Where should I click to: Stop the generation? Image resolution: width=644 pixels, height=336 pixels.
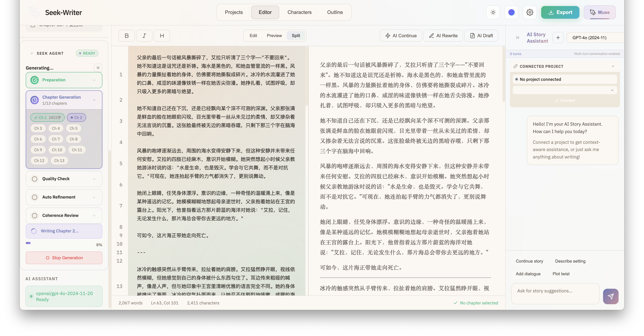64,258
